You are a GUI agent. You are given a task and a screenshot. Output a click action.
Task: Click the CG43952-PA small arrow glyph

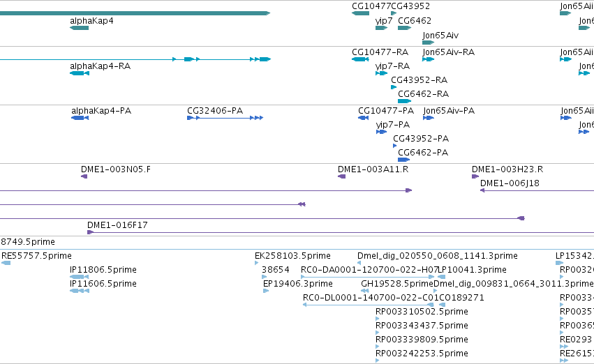[x=395, y=146]
